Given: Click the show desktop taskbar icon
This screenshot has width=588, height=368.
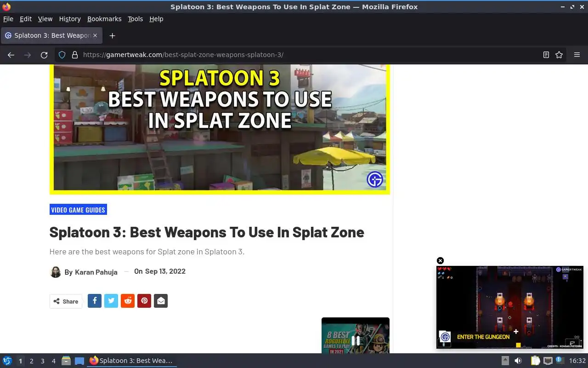Looking at the screenshot, I should tap(79, 361).
